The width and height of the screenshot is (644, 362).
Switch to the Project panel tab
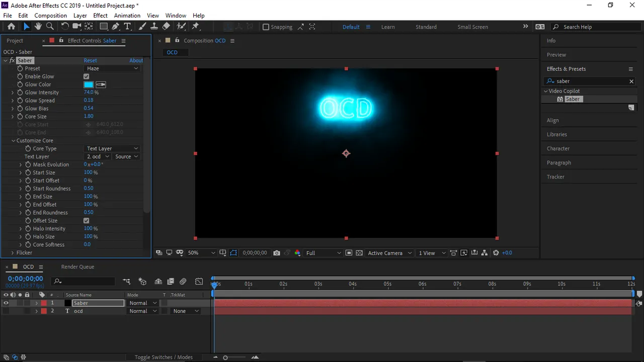click(15, 41)
